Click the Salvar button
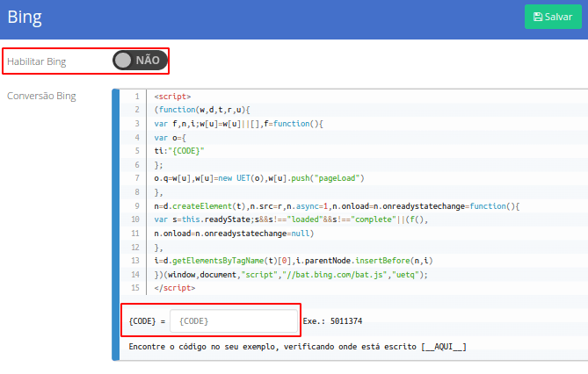 tap(553, 17)
